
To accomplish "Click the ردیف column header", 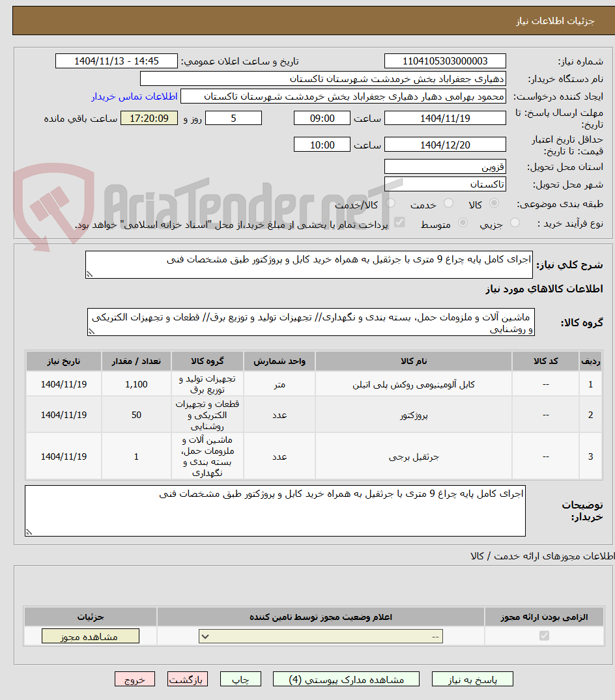I will [x=590, y=361].
